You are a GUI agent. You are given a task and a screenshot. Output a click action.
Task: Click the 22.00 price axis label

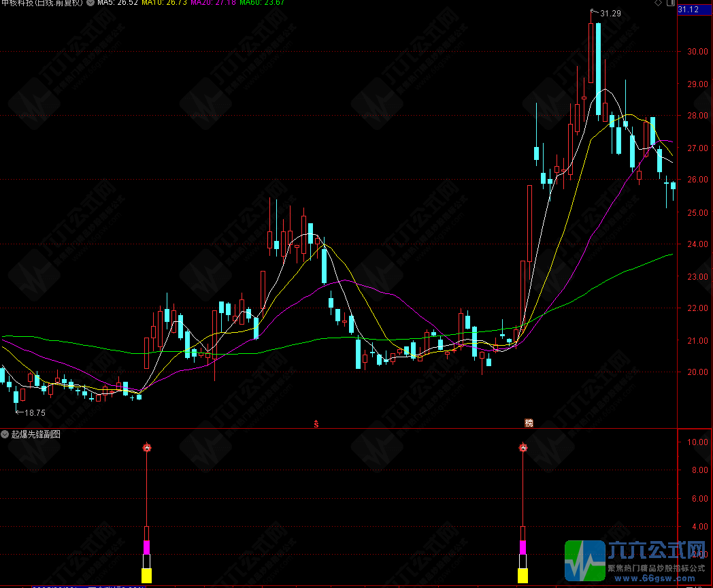pos(697,308)
